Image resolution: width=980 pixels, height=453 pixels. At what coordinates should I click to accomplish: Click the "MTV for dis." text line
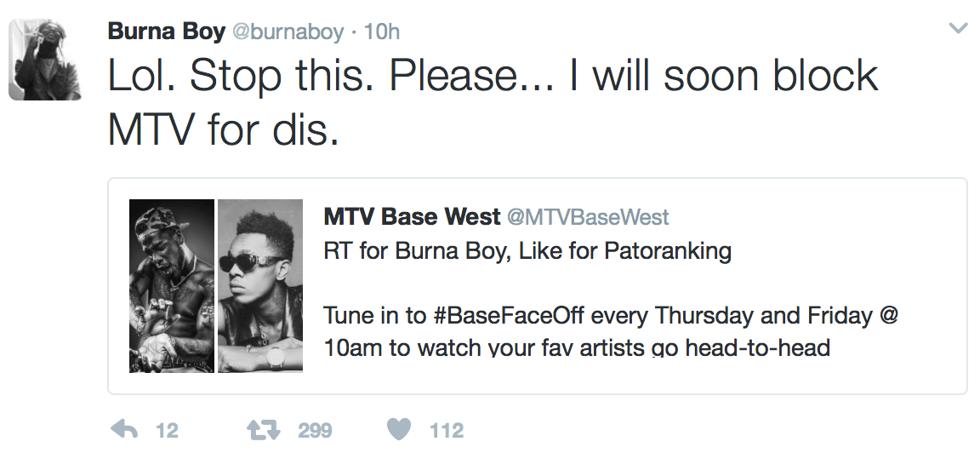point(223,129)
